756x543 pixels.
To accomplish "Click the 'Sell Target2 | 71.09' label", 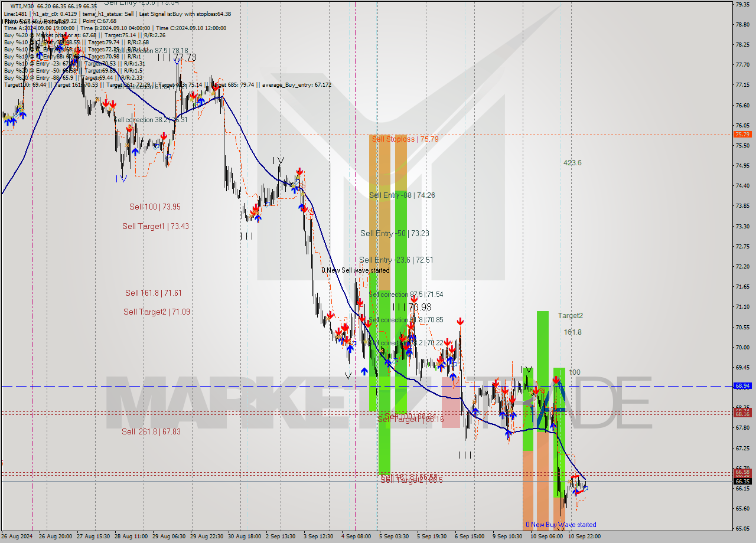I will pos(157,312).
